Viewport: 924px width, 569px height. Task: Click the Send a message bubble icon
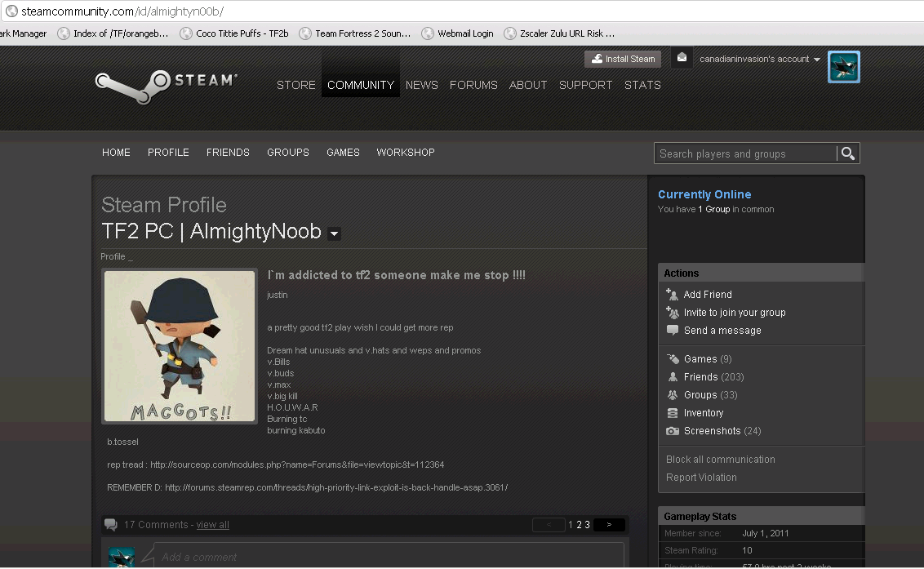tap(672, 330)
